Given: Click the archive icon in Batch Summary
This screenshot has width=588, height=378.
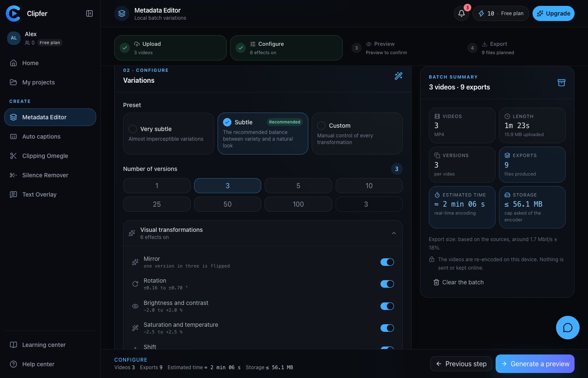Looking at the screenshot, I should click(562, 82).
